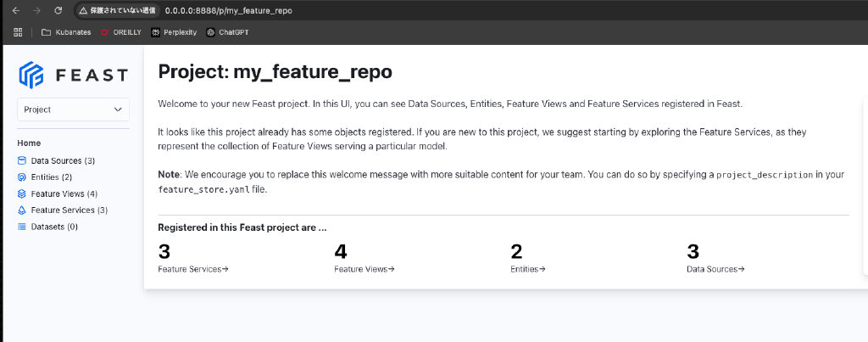
Task: Open the Entities→ summary link
Action: coord(528,269)
